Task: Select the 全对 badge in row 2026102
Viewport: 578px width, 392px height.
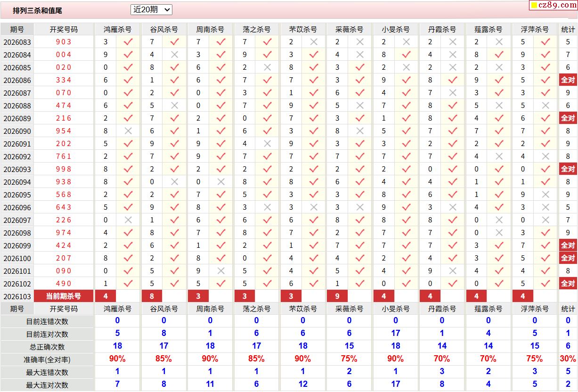Action: tap(568, 284)
